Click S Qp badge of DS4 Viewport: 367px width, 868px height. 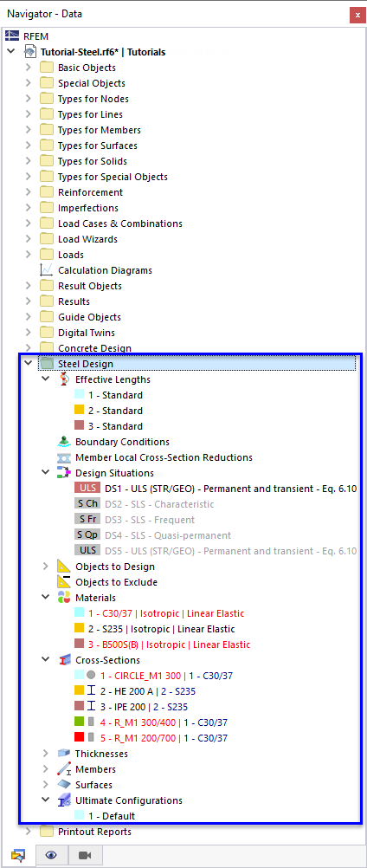tap(87, 534)
